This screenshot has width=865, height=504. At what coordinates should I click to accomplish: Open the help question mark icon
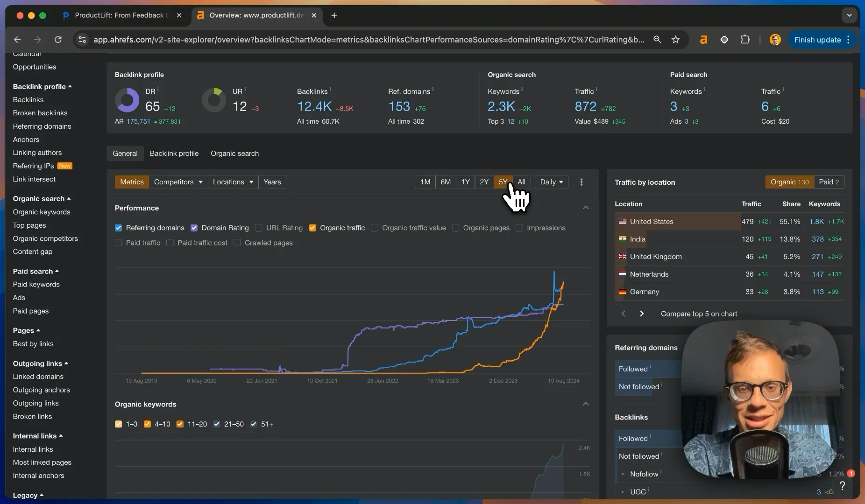(842, 486)
